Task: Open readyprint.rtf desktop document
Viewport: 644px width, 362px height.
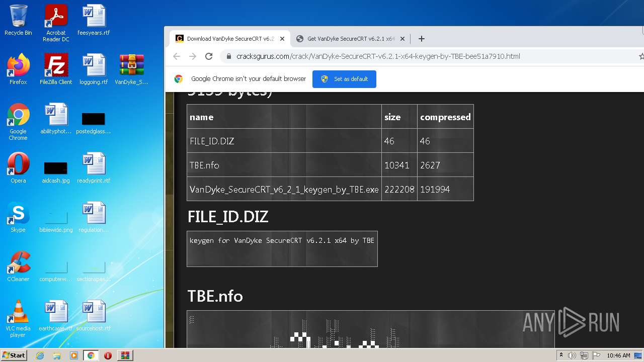Action: tap(94, 168)
